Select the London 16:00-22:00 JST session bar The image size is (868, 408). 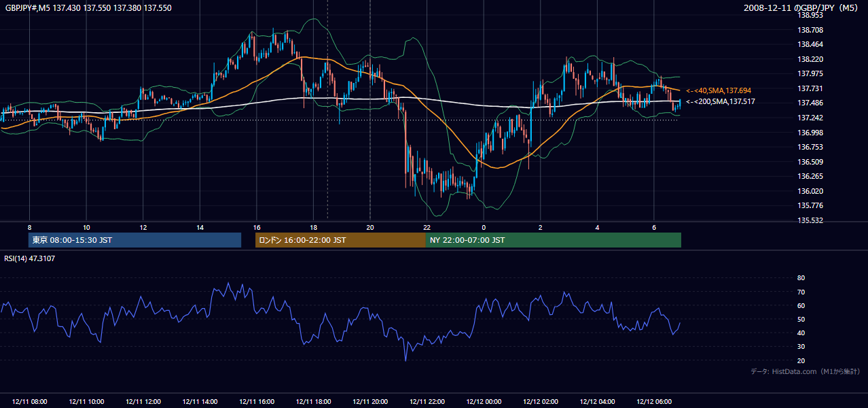click(x=340, y=240)
